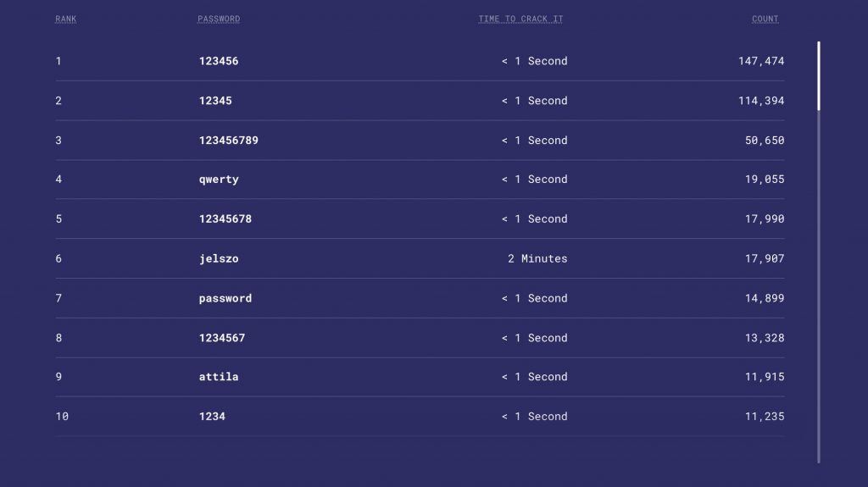The image size is (868, 487).
Task: Select the 1234567 password entry
Action: pyautogui.click(x=222, y=338)
